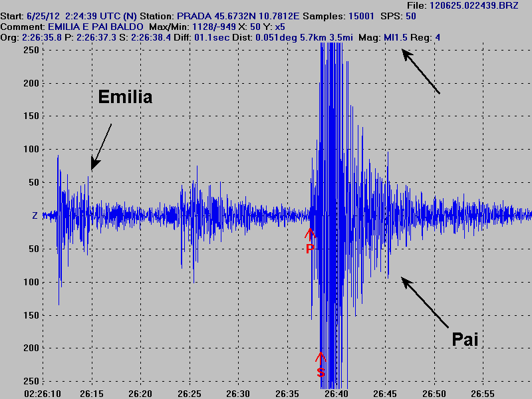The height and width of the screenshot is (399, 532).
Task: Click the P arrival time 2:26:37.3
Action: pyautogui.click(x=96, y=38)
